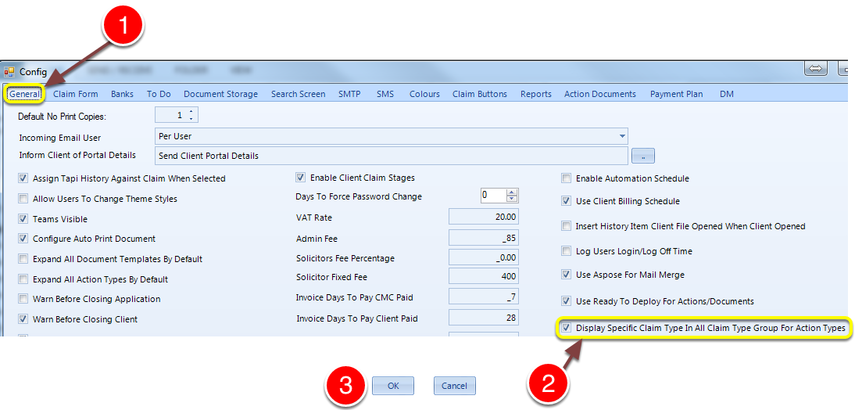Image resolution: width=855 pixels, height=410 pixels.
Task: Toggle Use Aspose For Mail Merge
Action: pyautogui.click(x=566, y=274)
